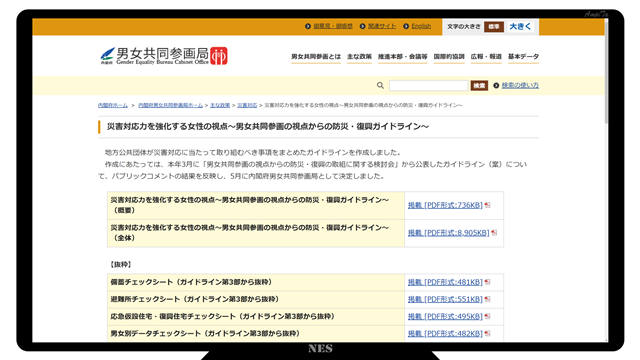Open the 広報・報道 menu
The height and width of the screenshot is (360, 640).
click(486, 57)
